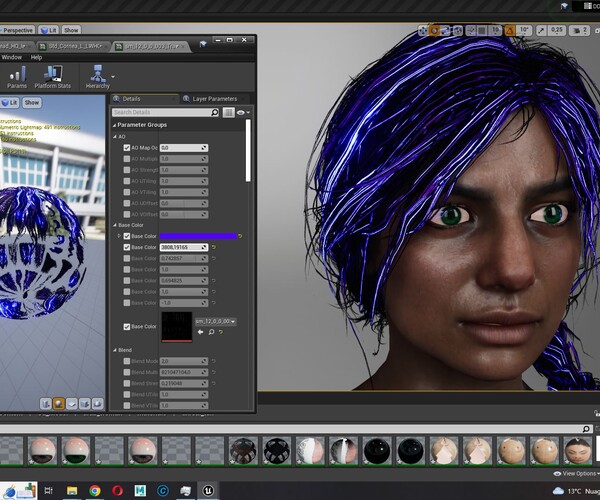Image resolution: width=600 pixels, height=500 pixels.
Task: Open the Params toolbar button
Action: tap(17, 77)
